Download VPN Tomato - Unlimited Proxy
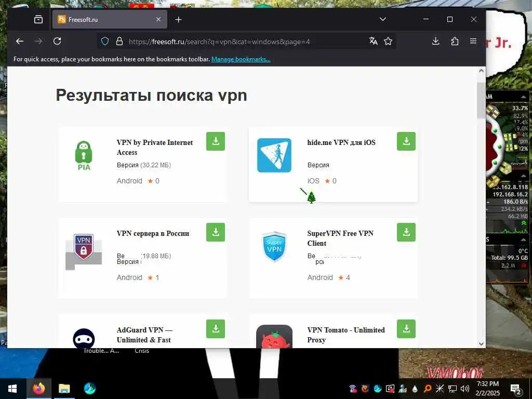Viewport: 532px width, 399px height. (x=406, y=329)
